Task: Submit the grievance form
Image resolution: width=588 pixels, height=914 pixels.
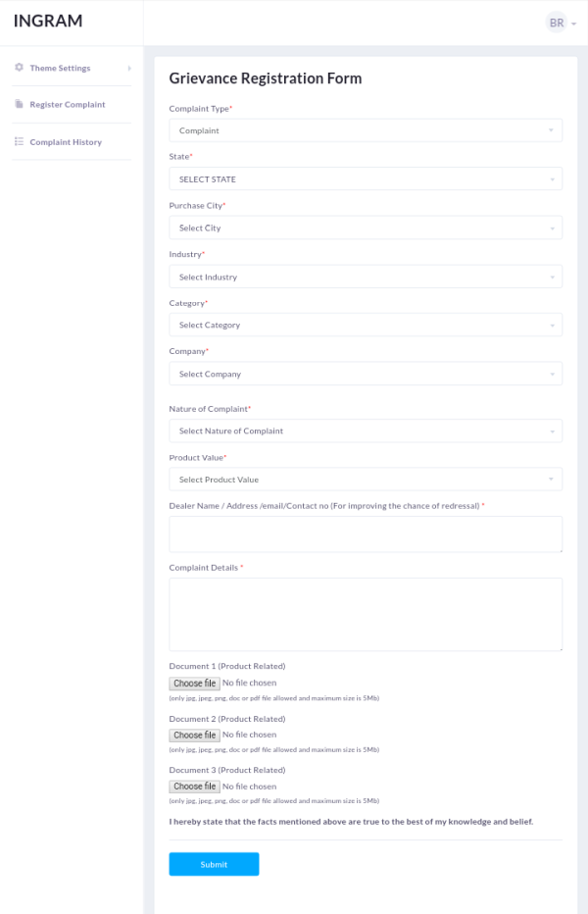Action: (214, 864)
